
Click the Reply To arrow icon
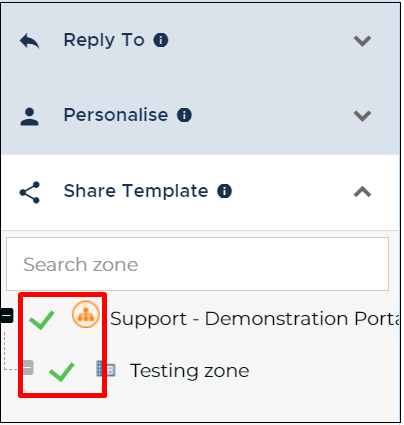(30, 41)
